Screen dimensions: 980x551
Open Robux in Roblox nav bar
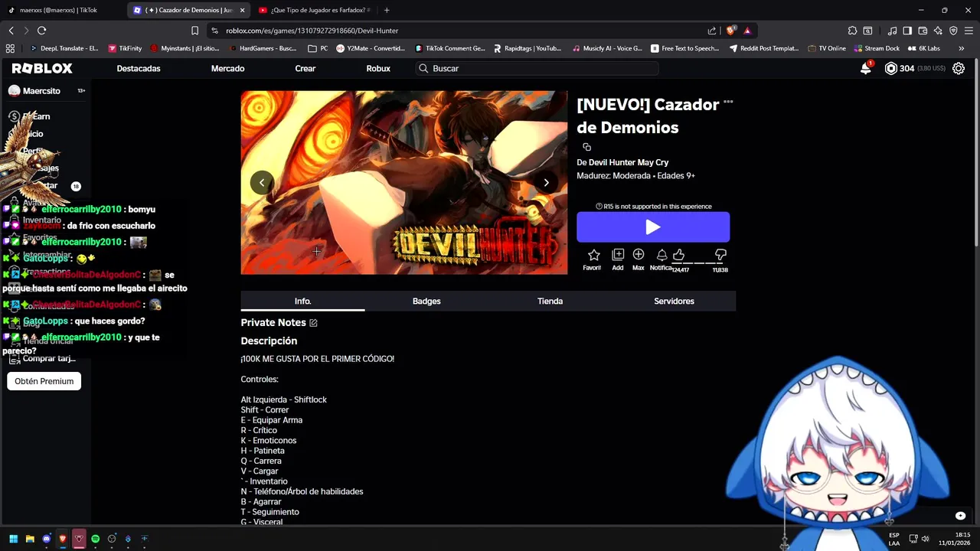coord(378,68)
